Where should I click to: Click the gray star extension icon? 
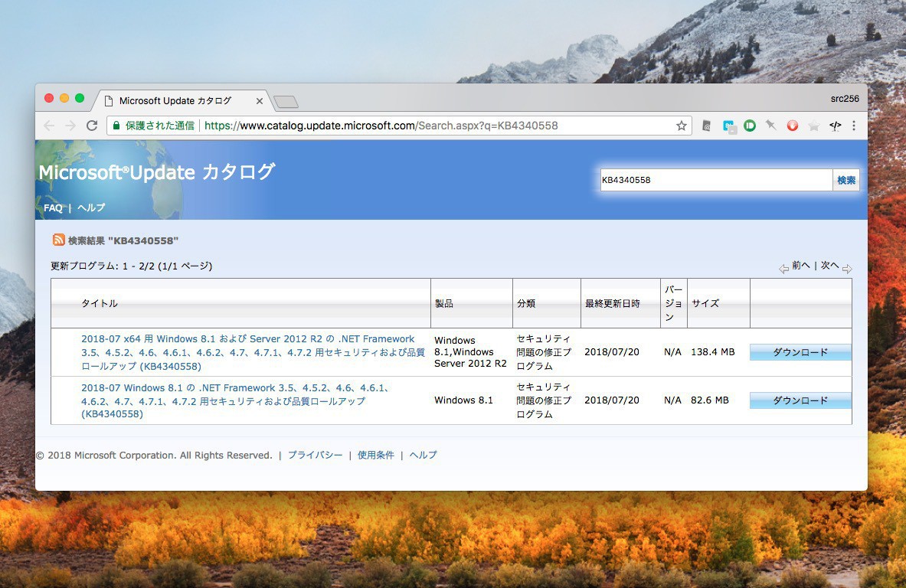pyautogui.click(x=813, y=126)
